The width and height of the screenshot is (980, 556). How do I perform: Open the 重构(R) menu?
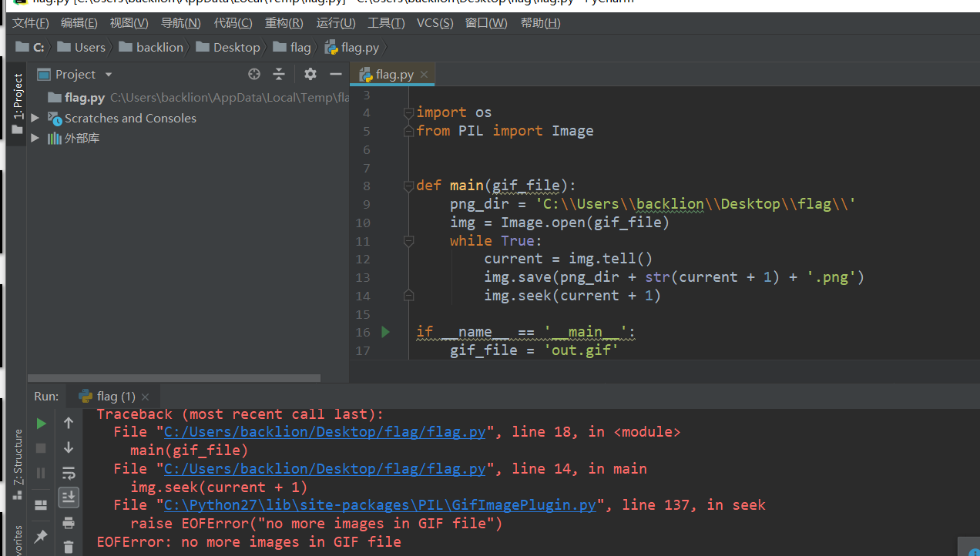(284, 23)
